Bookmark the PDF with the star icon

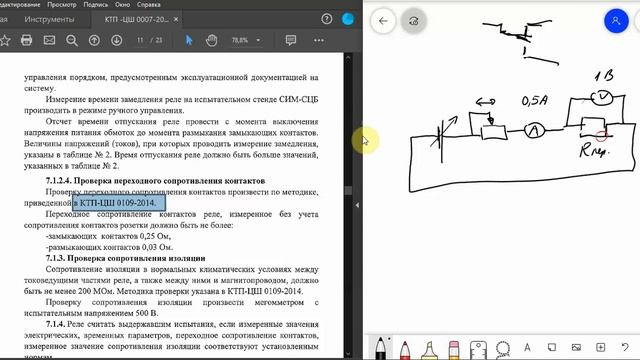[x=5, y=40]
